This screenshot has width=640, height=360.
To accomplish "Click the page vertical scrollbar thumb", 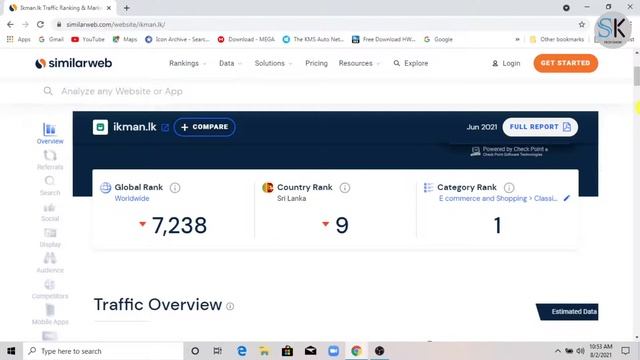I will 637,76.
